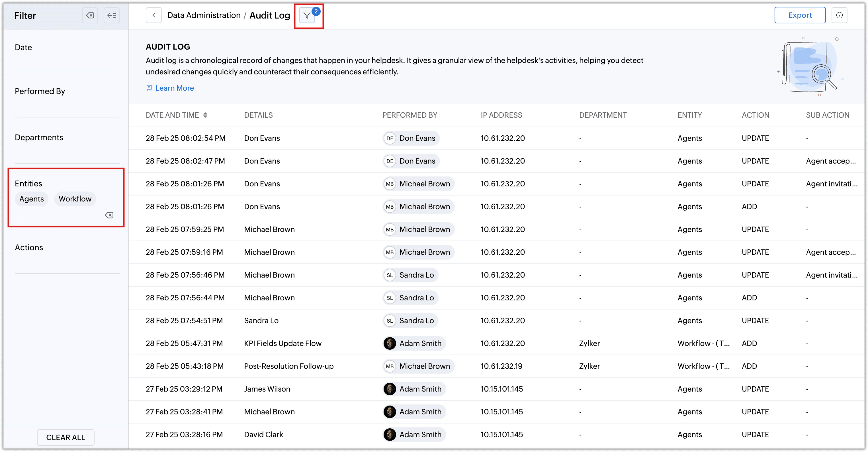The width and height of the screenshot is (868, 452).
Task: Sort by the Date and Time arrows
Action: 205,115
